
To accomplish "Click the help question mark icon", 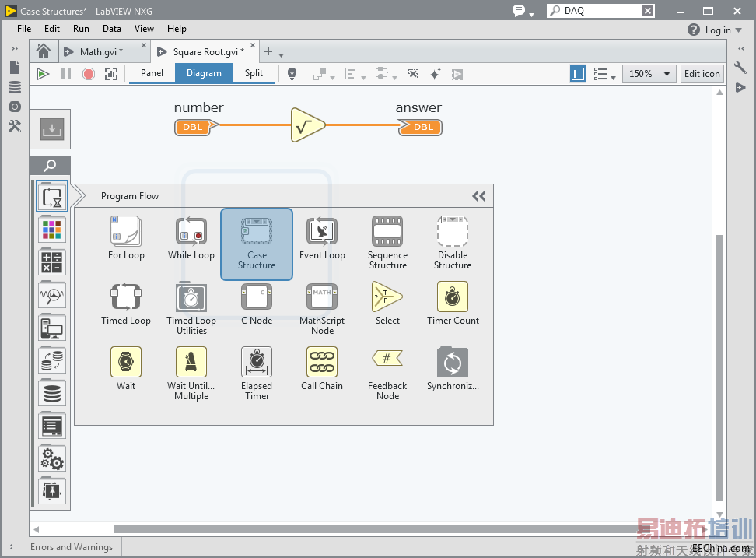I will click(x=693, y=30).
